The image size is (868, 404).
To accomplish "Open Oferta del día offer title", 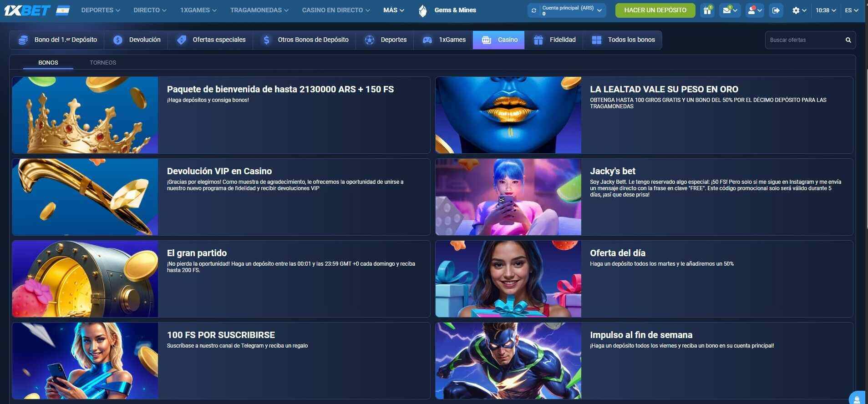I will click(618, 253).
